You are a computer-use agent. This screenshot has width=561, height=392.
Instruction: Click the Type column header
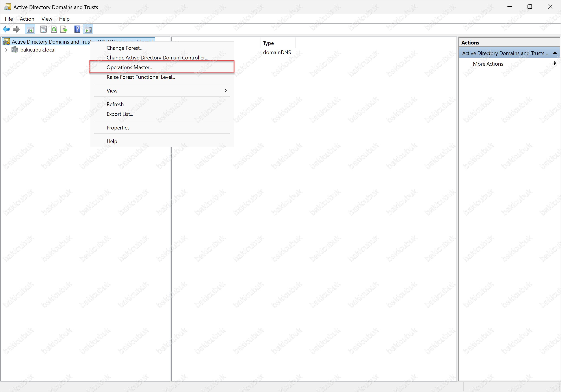tap(278, 43)
